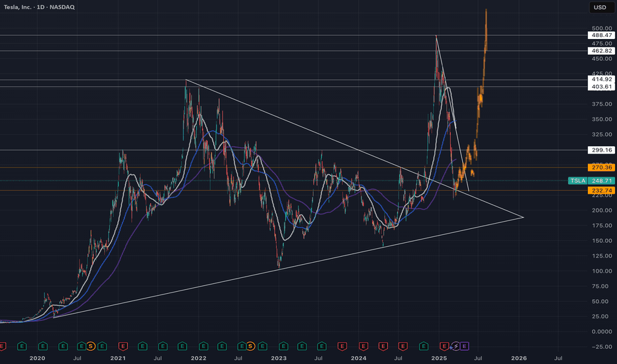Open the January 2025 red earnings marker

pyautogui.click(x=444, y=346)
